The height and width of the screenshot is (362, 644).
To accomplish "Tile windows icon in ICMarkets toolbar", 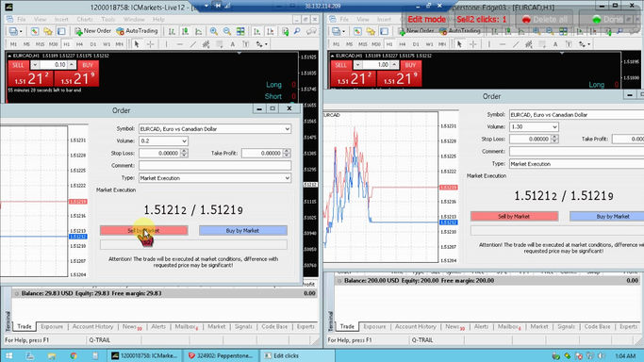I will pos(240,31).
